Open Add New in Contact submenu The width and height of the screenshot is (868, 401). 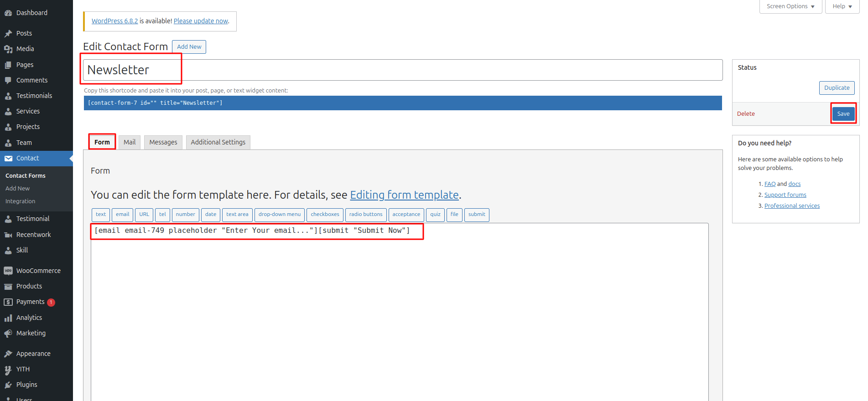(17, 188)
